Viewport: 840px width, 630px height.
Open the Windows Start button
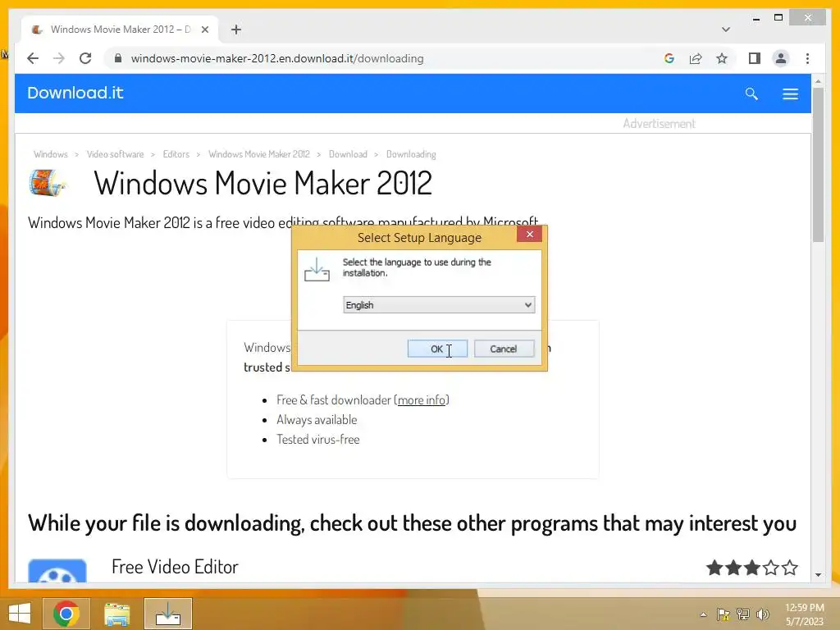click(20, 614)
